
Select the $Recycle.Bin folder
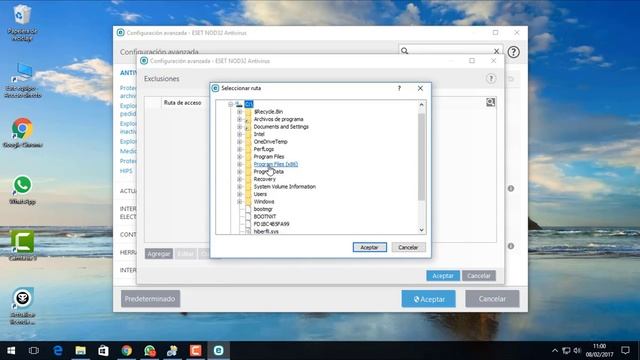click(268, 111)
